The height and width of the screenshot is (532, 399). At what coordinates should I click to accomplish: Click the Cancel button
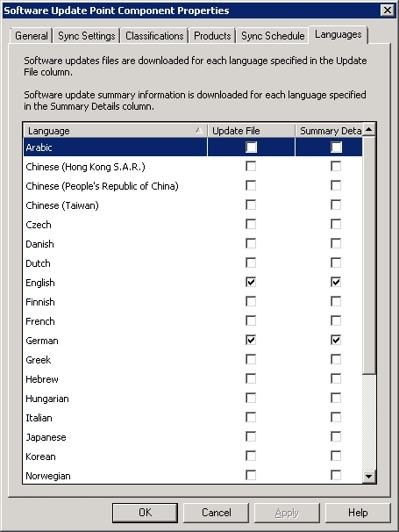217,513
